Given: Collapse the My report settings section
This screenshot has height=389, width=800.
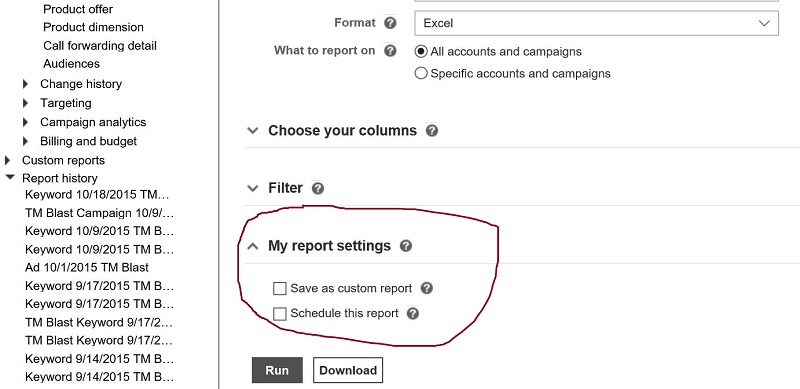Looking at the screenshot, I should pyautogui.click(x=252, y=246).
